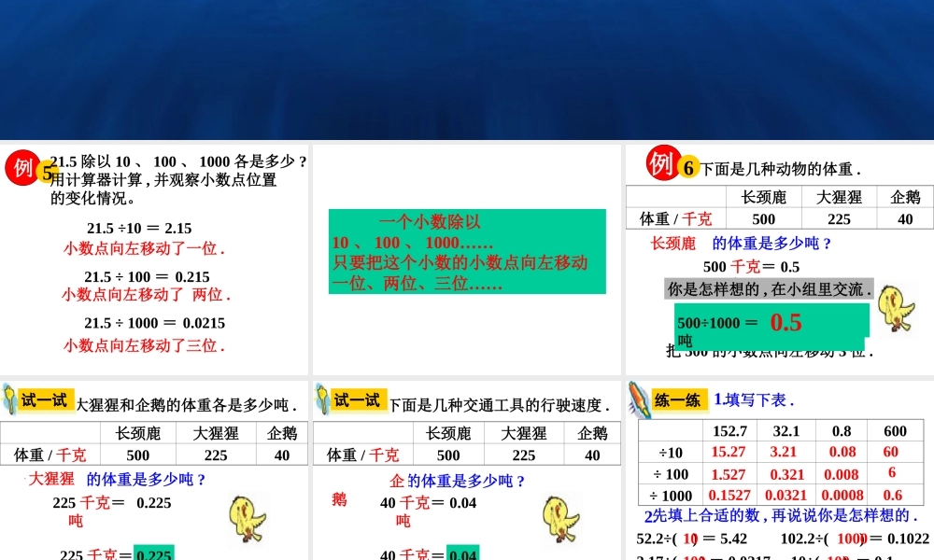The image size is (934, 560).
Task: Click 152.7 header cell in practice table
Action: [729, 431]
